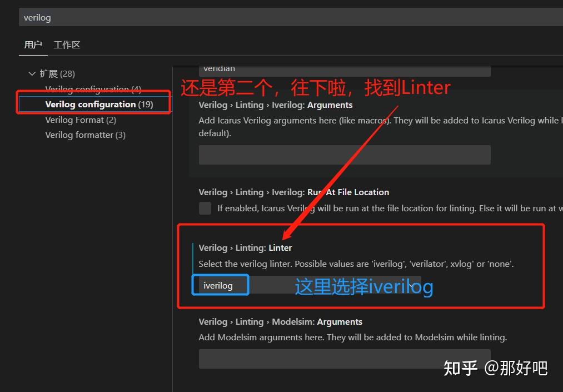Enable the Iverilog Run At File Location checkbox
The image size is (563, 392).
click(x=205, y=208)
